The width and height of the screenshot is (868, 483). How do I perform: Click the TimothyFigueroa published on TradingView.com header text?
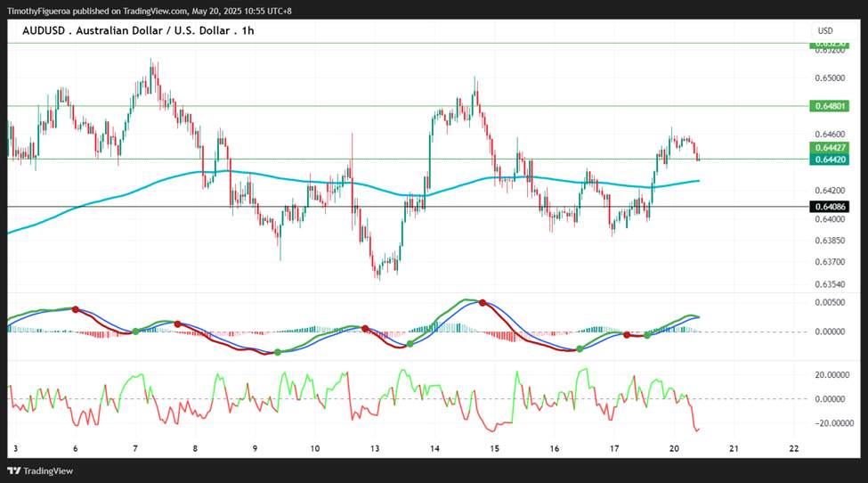(149, 11)
